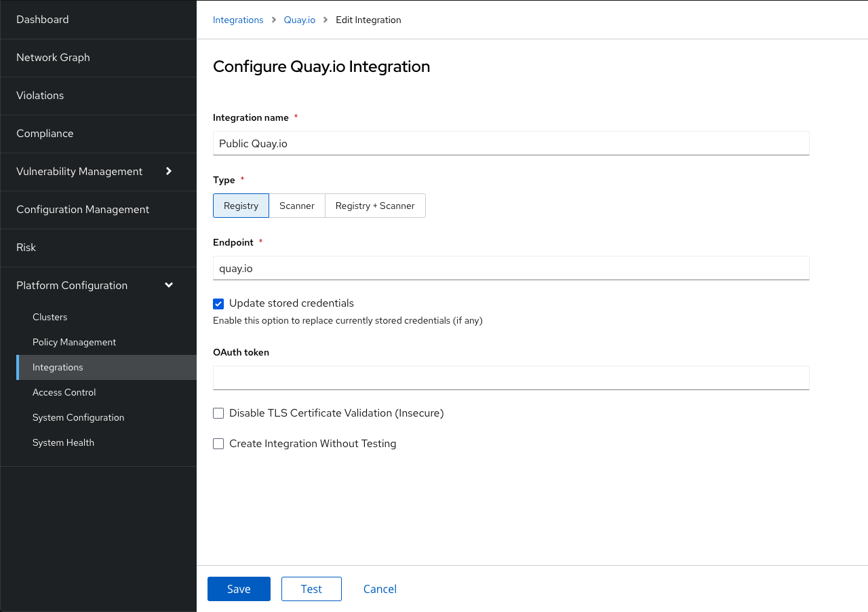Focus the Integration name field
The image size is (868, 612).
point(511,143)
